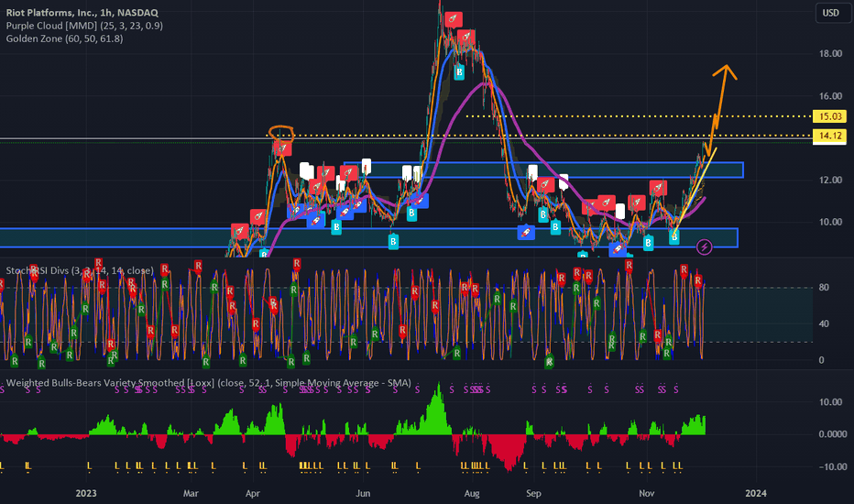Click the Riot Platforms, Inc. symbol title
The height and width of the screenshot is (504, 854).
82,13
